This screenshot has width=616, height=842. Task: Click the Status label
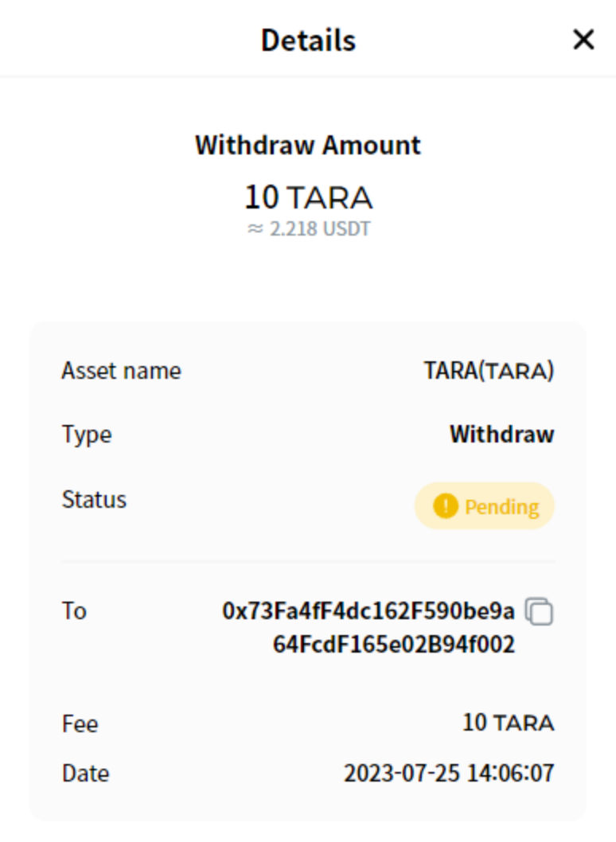click(x=94, y=500)
